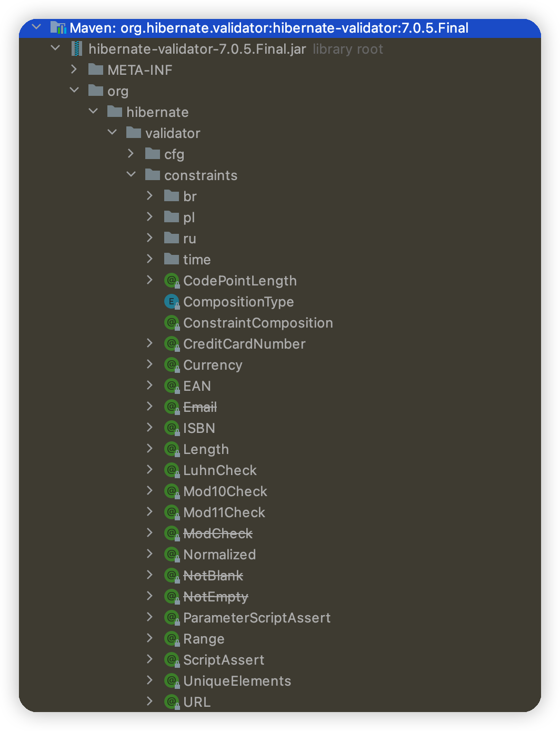Click the CompositionType enum icon

point(172,302)
